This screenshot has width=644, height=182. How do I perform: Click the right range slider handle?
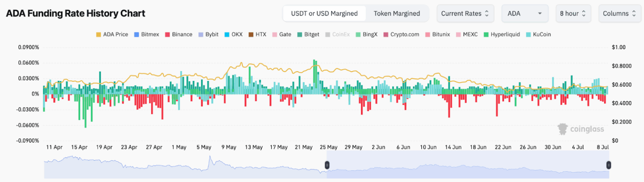coord(608,165)
